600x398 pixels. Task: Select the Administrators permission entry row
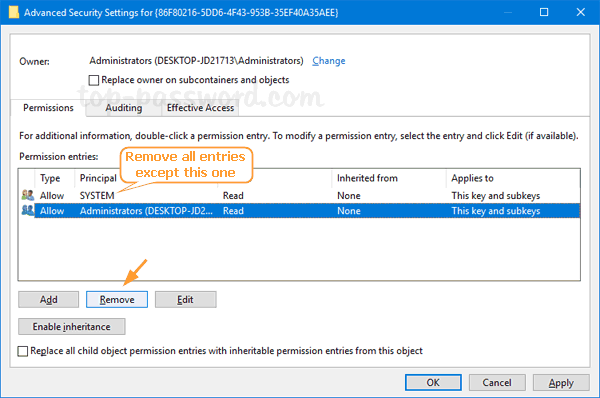299,211
